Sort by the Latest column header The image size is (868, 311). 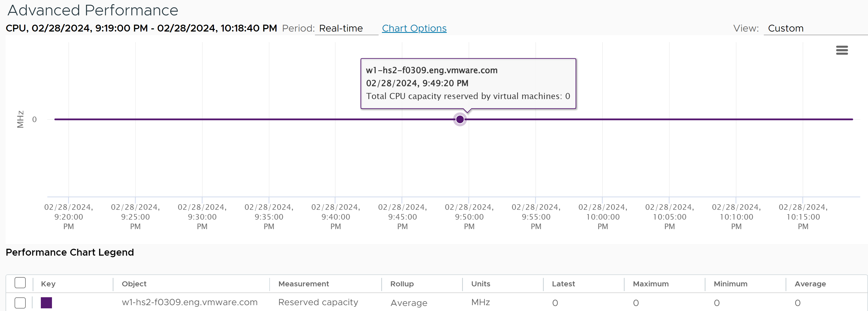pyautogui.click(x=563, y=284)
